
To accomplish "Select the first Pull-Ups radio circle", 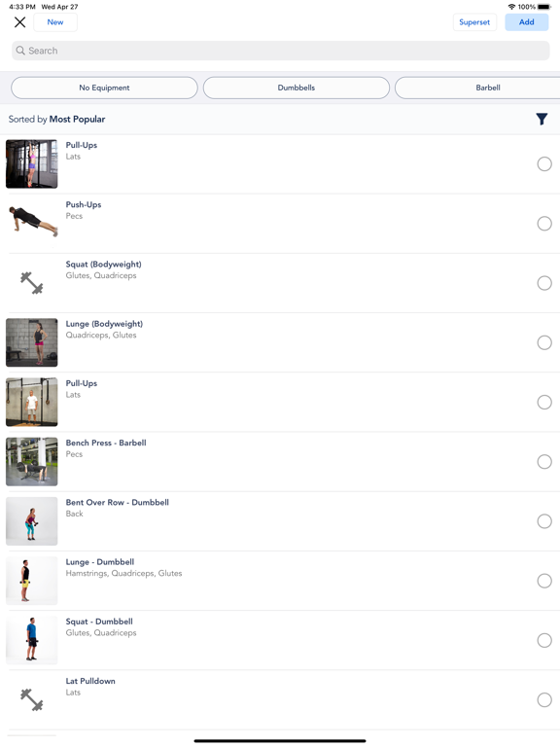I will 544,163.
